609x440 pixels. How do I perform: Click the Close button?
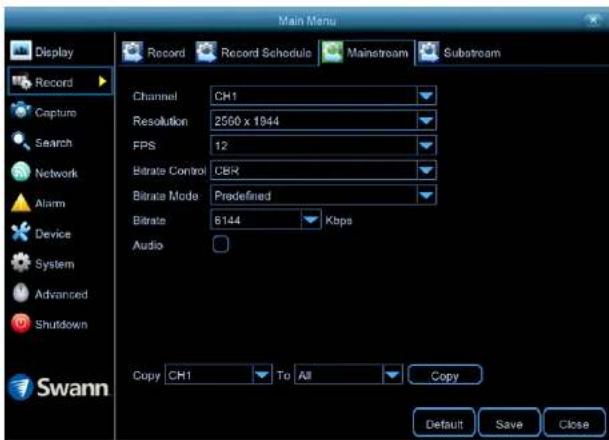click(x=574, y=423)
